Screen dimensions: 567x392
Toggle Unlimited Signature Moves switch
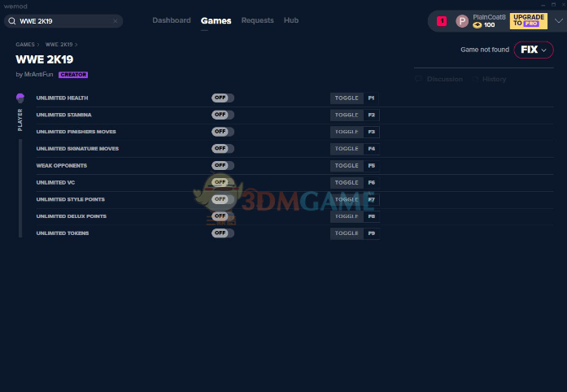click(223, 149)
